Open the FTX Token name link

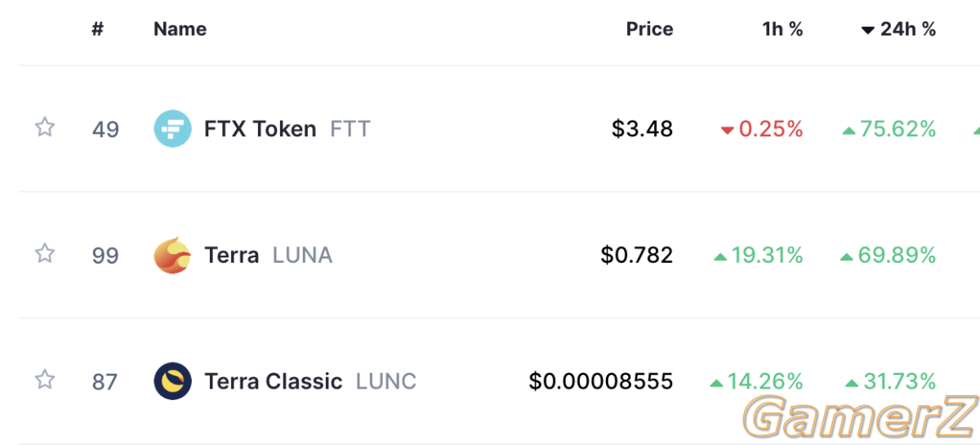(x=260, y=129)
